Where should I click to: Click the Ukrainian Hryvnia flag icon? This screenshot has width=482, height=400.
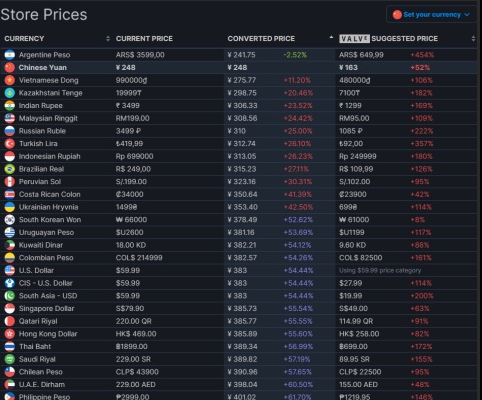pyautogui.click(x=10, y=207)
